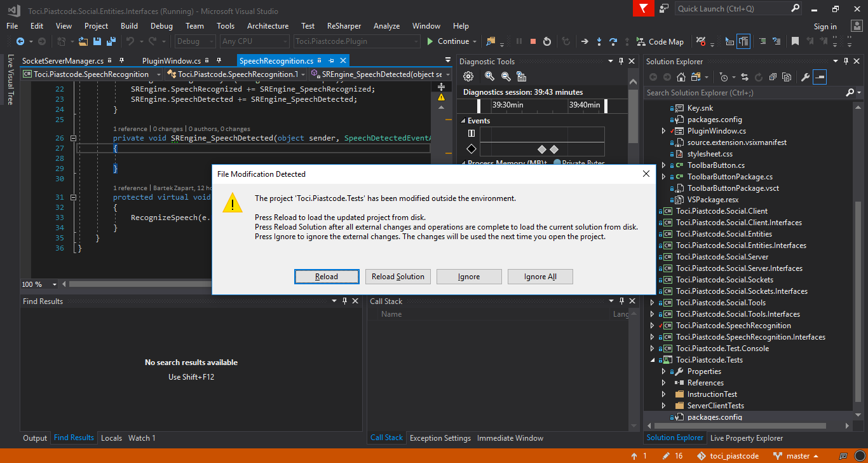Image resolution: width=868 pixels, height=463 pixels.
Task: Click the Step Into icon
Action: (599, 41)
